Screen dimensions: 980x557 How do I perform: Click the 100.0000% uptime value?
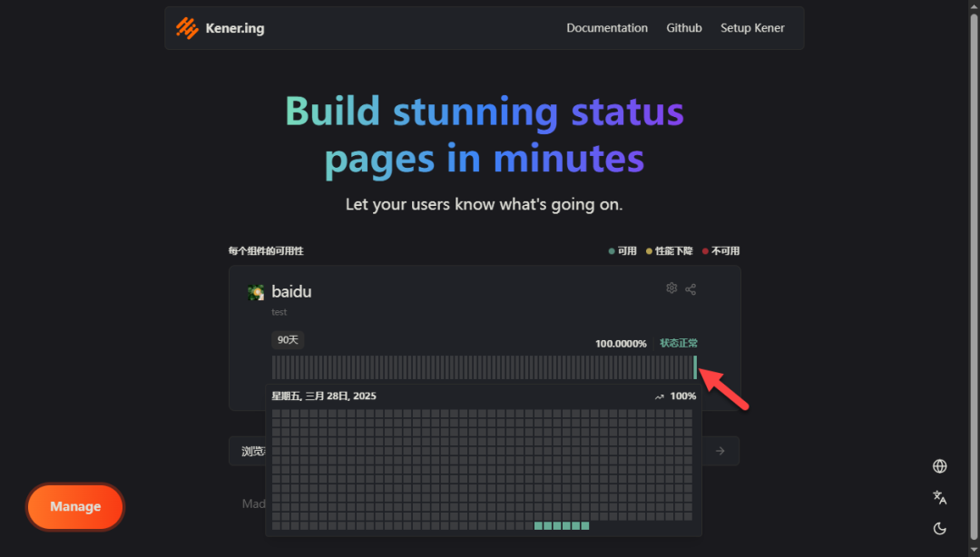click(621, 344)
